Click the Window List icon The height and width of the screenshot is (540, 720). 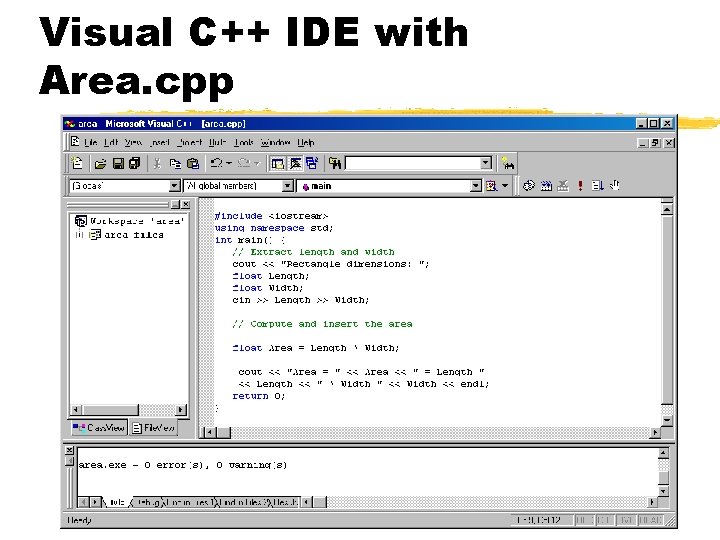coord(312,163)
